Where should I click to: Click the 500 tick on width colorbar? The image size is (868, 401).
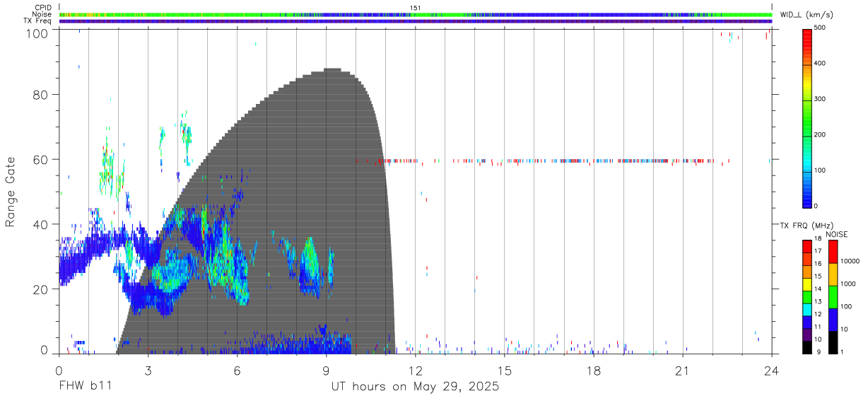click(821, 28)
